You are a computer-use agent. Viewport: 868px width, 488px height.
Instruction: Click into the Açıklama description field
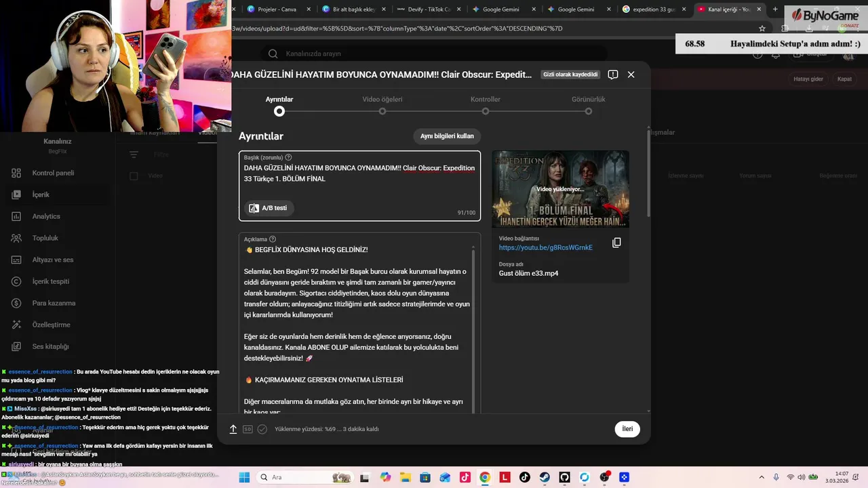click(359, 324)
